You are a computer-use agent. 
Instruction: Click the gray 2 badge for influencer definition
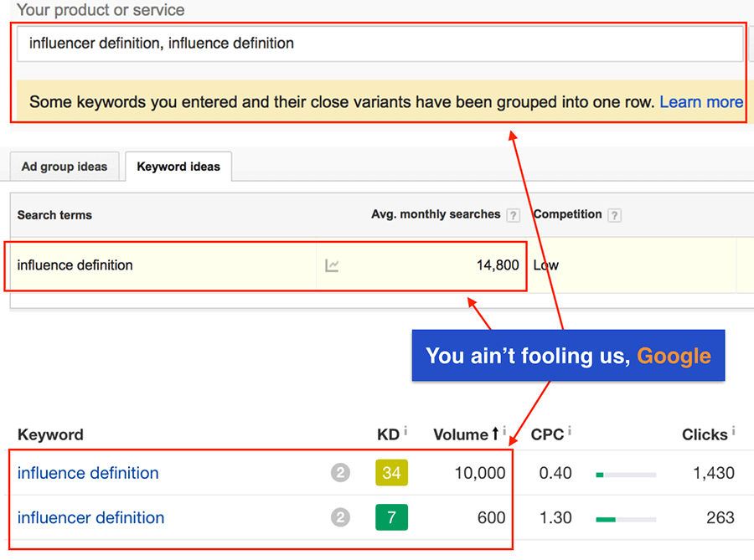tap(339, 517)
